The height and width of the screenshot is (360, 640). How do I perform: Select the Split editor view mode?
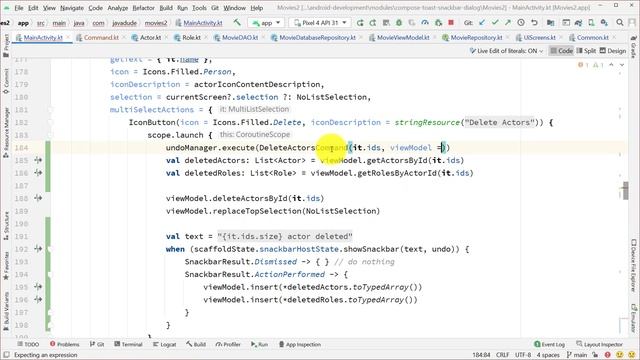(586, 51)
